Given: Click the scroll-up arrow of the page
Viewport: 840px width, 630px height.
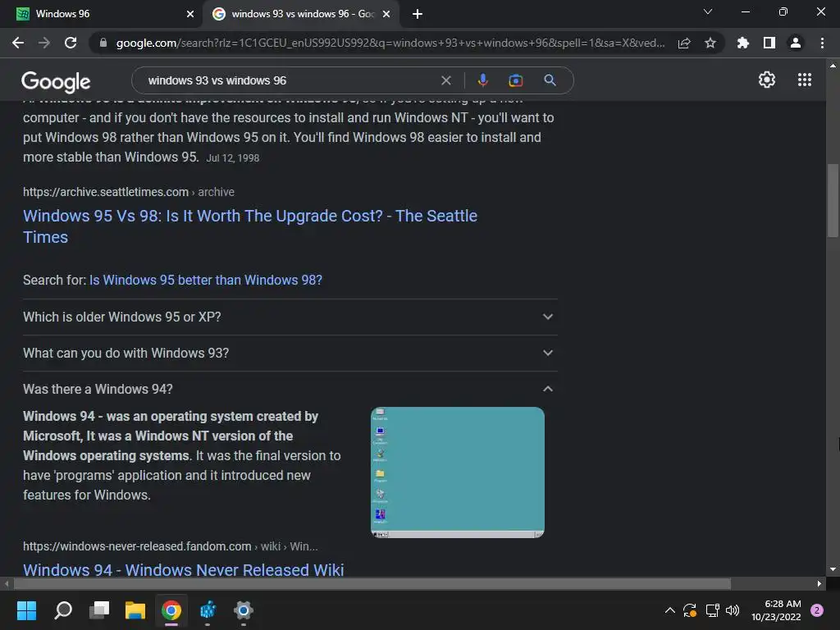Looking at the screenshot, I should (833, 66).
